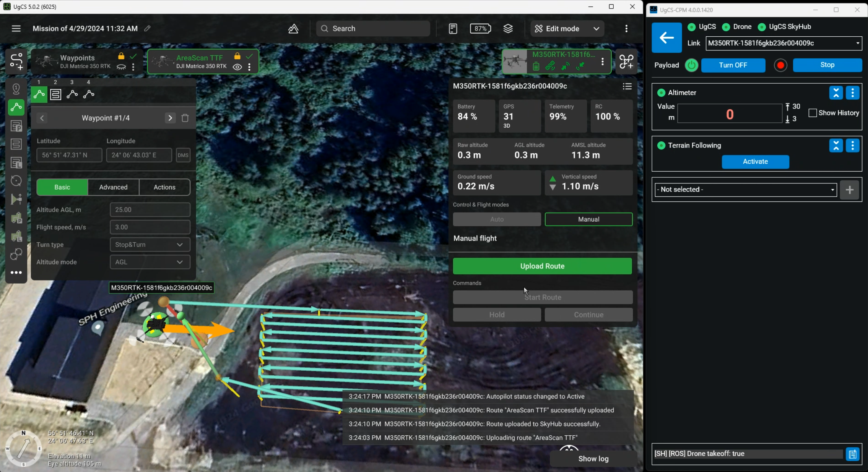Click the Altitude AGL input field
This screenshot has height=472, width=868.
[150, 210]
